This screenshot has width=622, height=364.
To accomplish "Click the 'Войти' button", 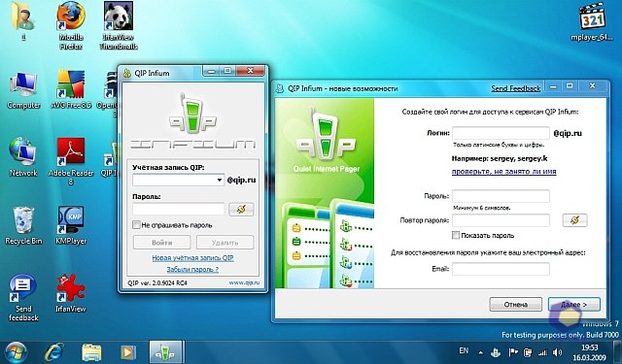I will coord(162,243).
